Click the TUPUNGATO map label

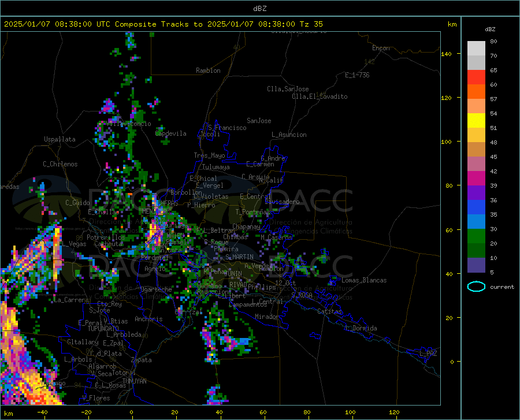pyautogui.click(x=103, y=329)
